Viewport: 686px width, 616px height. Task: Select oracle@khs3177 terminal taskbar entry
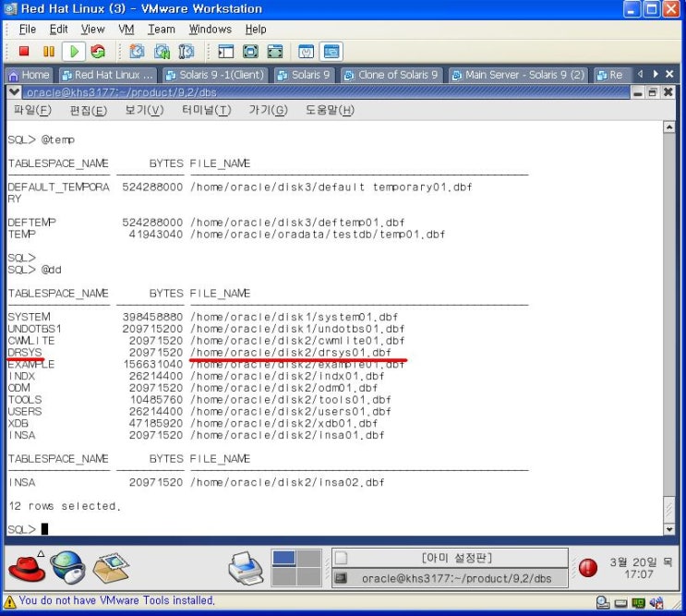[x=451, y=578]
